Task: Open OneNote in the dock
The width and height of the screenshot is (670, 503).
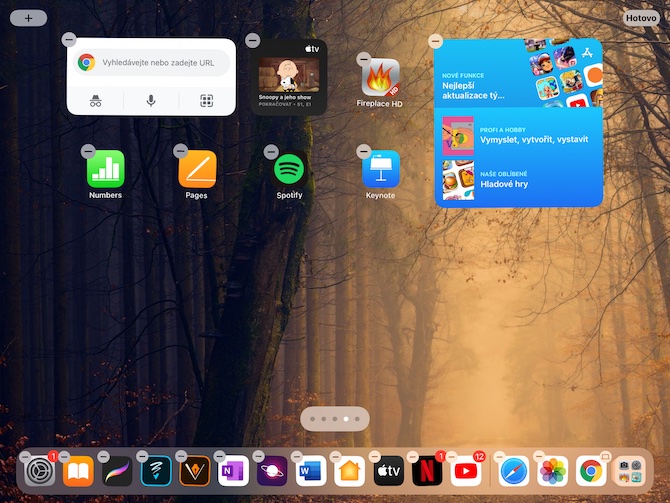Action: click(233, 471)
